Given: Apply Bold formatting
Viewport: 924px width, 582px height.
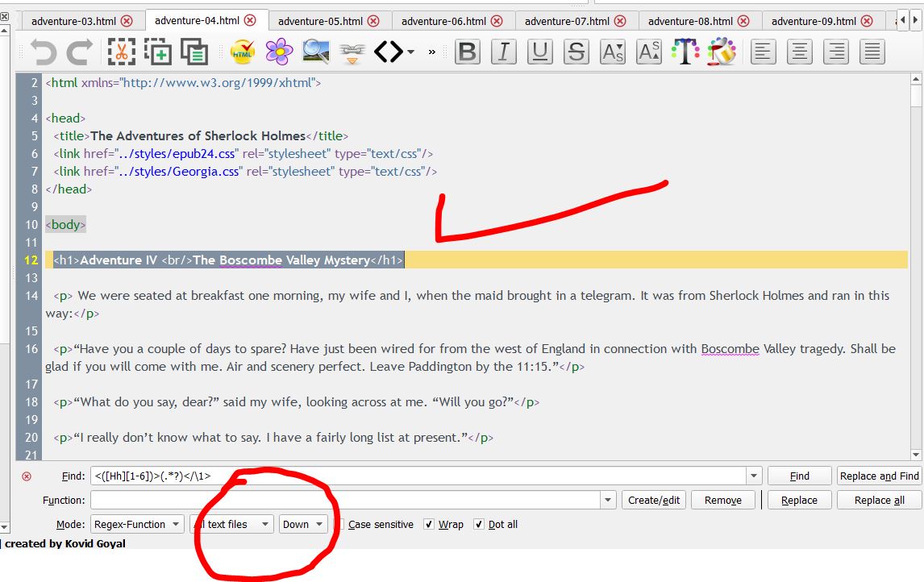Looking at the screenshot, I should (x=468, y=52).
